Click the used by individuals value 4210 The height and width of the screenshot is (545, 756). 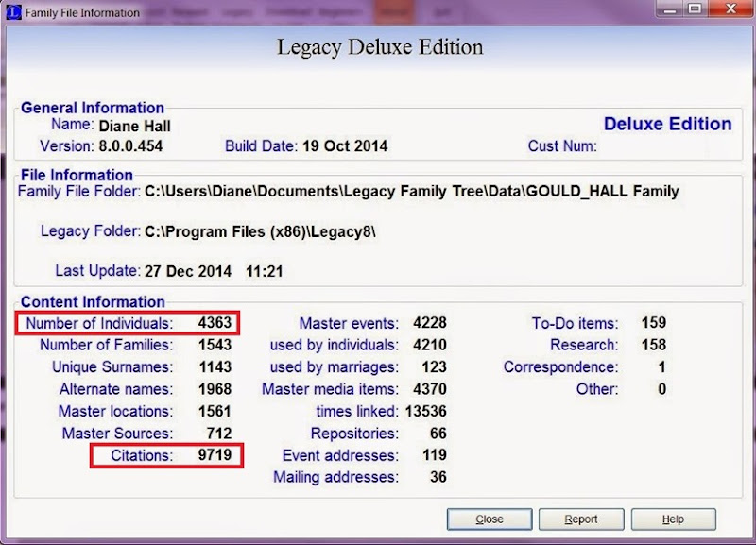[430, 345]
